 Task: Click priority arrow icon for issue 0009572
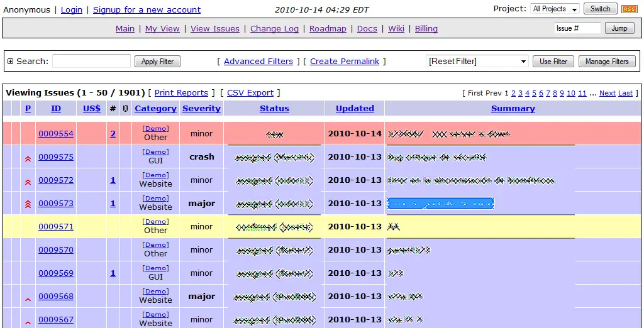tap(28, 181)
